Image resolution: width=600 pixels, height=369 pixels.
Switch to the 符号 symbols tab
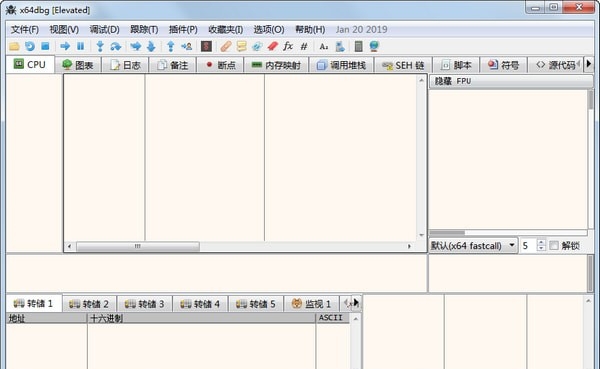pyautogui.click(x=503, y=65)
